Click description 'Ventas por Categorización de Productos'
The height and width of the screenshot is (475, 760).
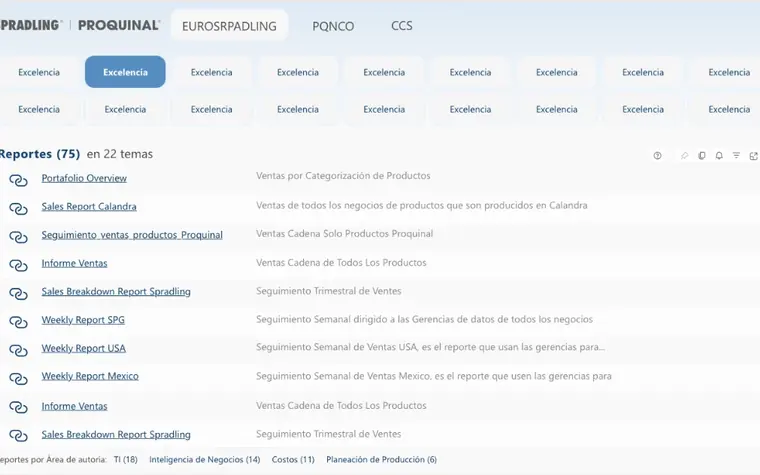(x=343, y=175)
